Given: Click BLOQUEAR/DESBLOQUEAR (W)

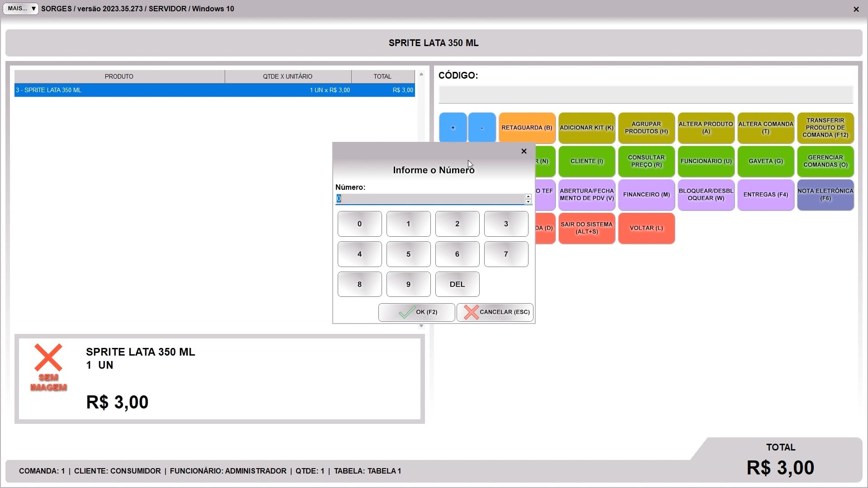Looking at the screenshot, I should [706, 195].
